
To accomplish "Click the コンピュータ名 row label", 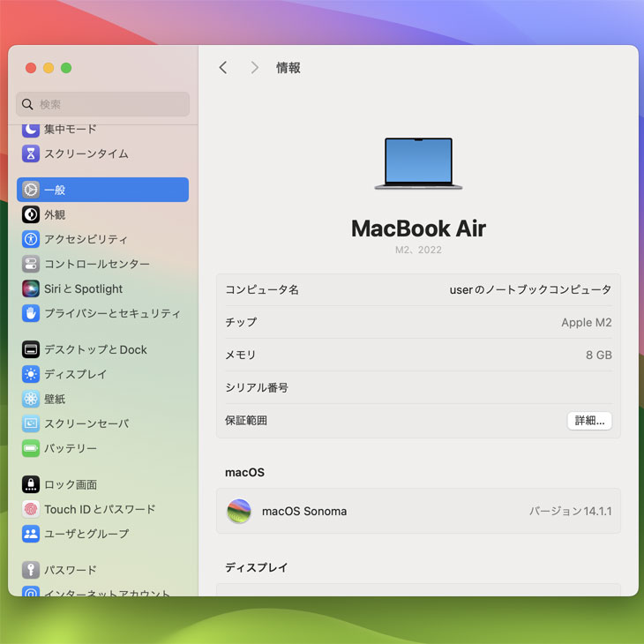I will coord(262,289).
